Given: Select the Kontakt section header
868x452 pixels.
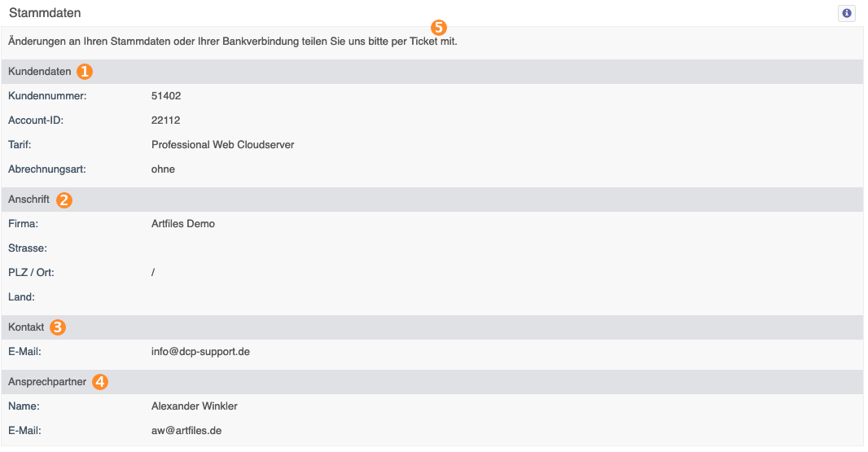Looking at the screenshot, I should 432,327.
